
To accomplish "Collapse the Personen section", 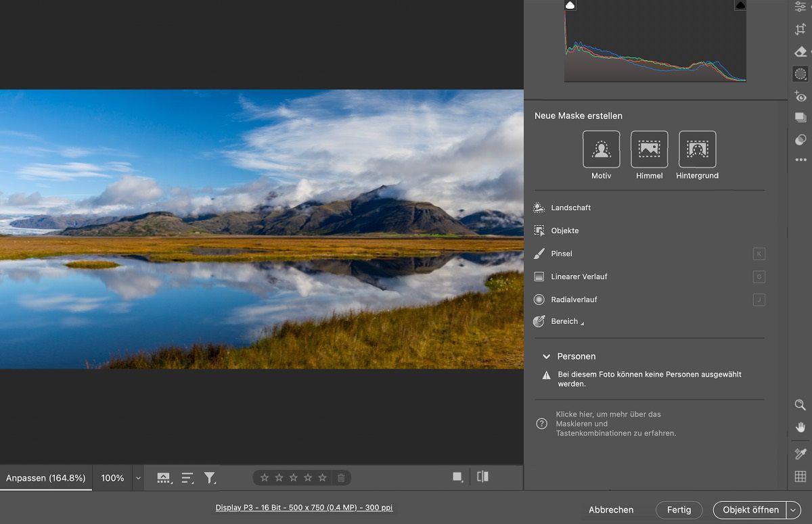I will click(x=546, y=356).
